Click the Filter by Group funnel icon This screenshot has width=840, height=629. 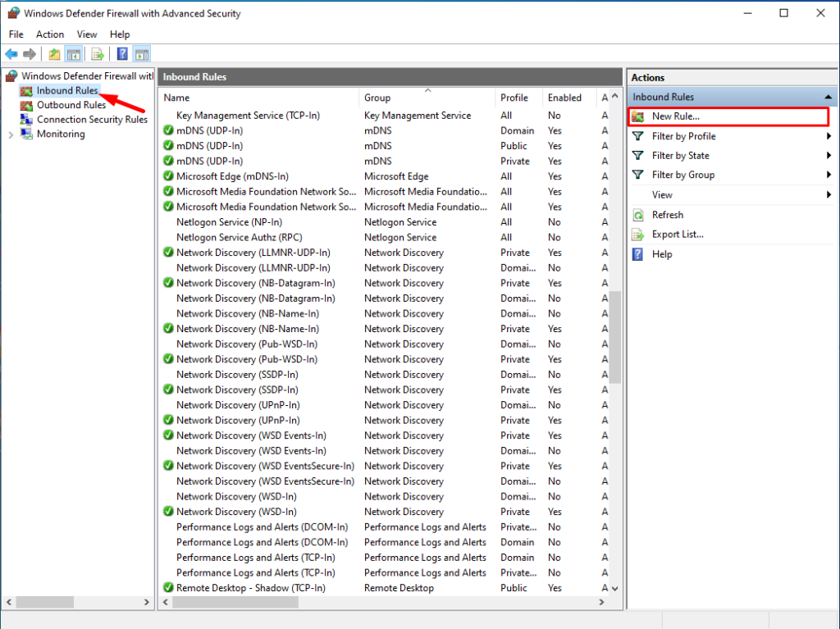click(x=637, y=175)
